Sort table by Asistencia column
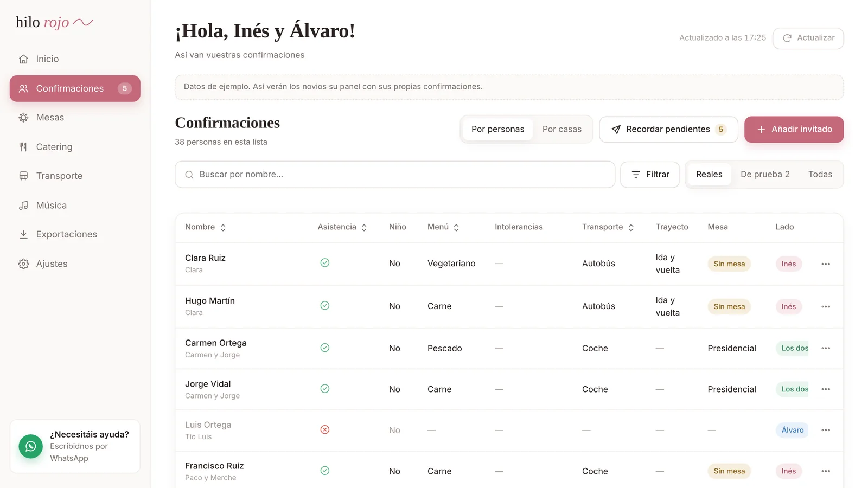Viewport: 868px width, 488px height. 342,227
